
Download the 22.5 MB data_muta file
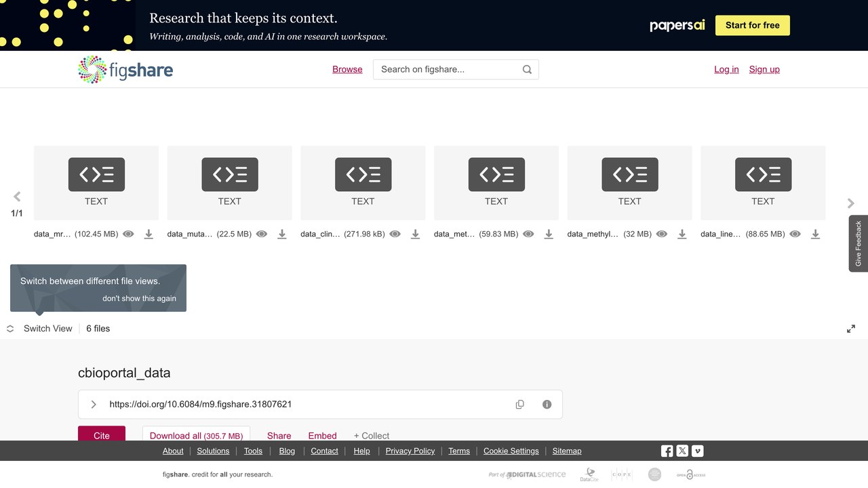click(x=282, y=234)
